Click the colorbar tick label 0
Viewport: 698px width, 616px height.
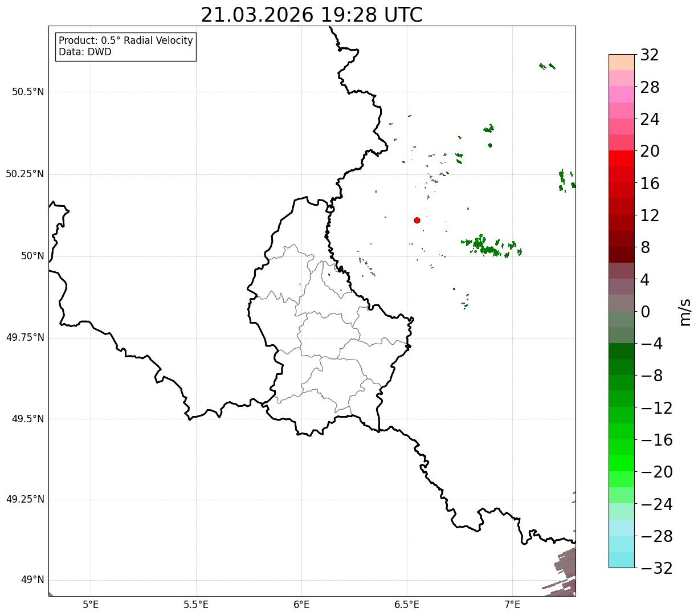pyautogui.click(x=645, y=312)
